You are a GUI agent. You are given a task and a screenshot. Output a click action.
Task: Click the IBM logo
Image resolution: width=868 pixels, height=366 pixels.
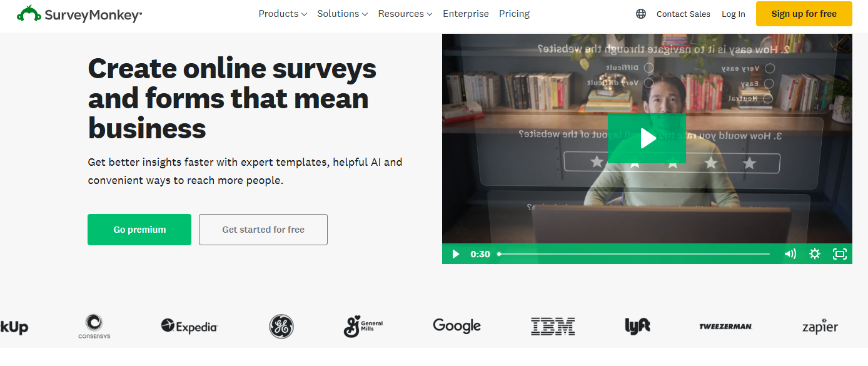tap(553, 326)
